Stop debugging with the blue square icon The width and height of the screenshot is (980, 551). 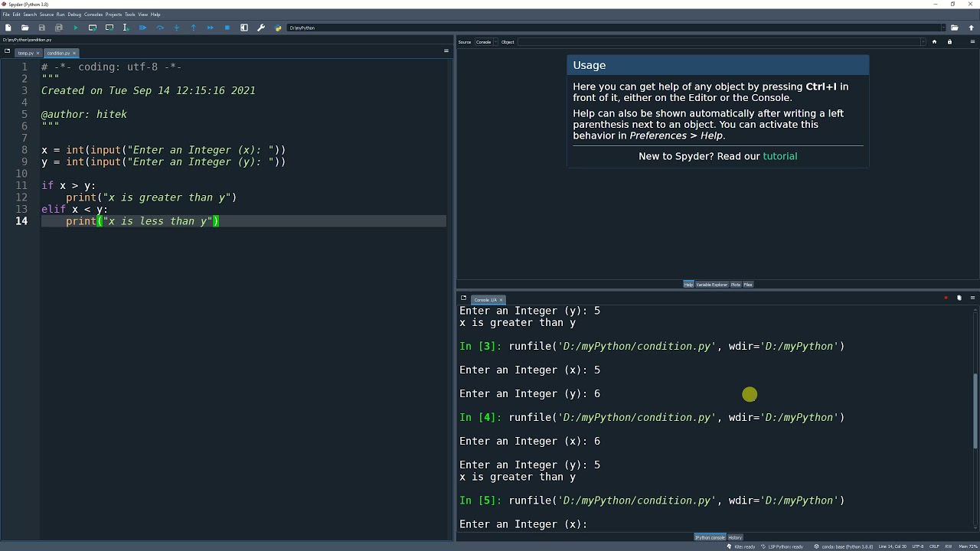point(227,28)
